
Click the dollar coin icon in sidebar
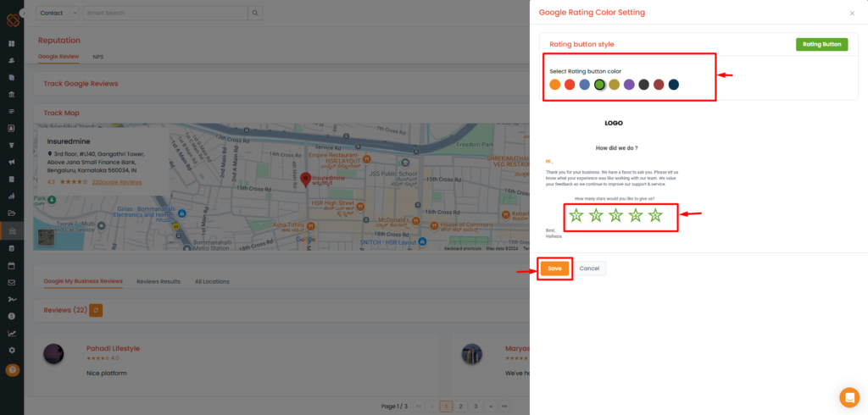coord(12,316)
